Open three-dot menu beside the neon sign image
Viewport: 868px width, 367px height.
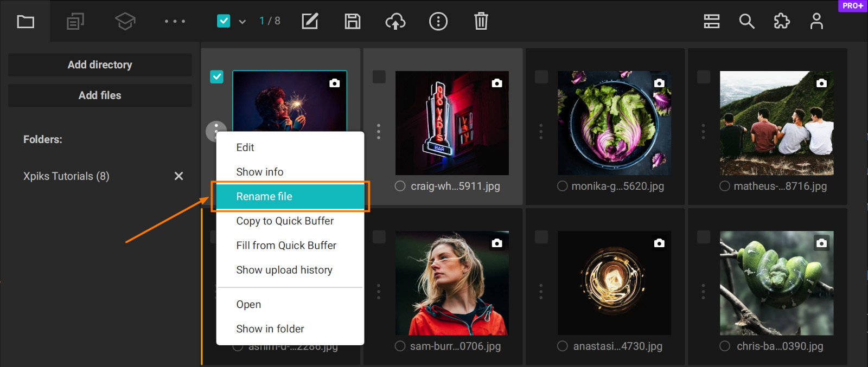(379, 132)
